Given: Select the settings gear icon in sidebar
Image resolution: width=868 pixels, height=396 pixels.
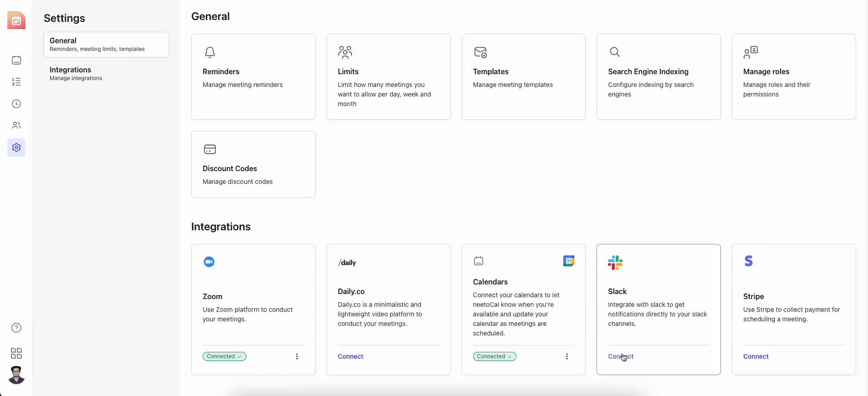Looking at the screenshot, I should [16, 147].
